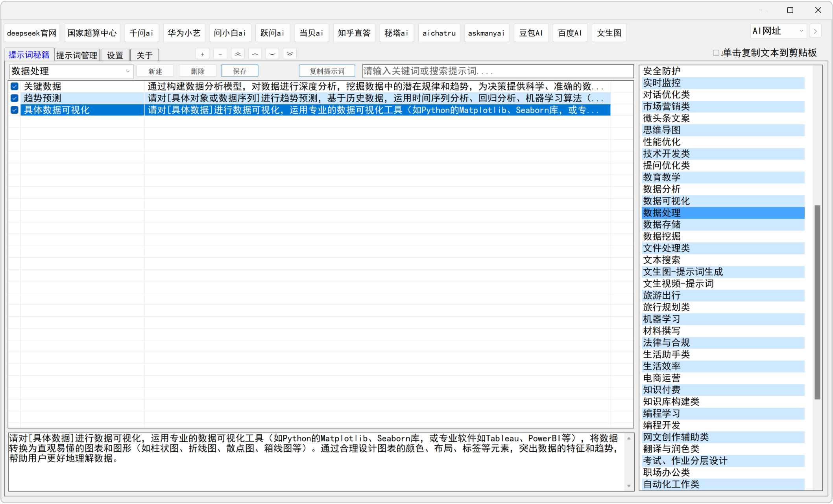This screenshot has height=504, width=833.
Task: Minimize the application window
Action: point(763,10)
